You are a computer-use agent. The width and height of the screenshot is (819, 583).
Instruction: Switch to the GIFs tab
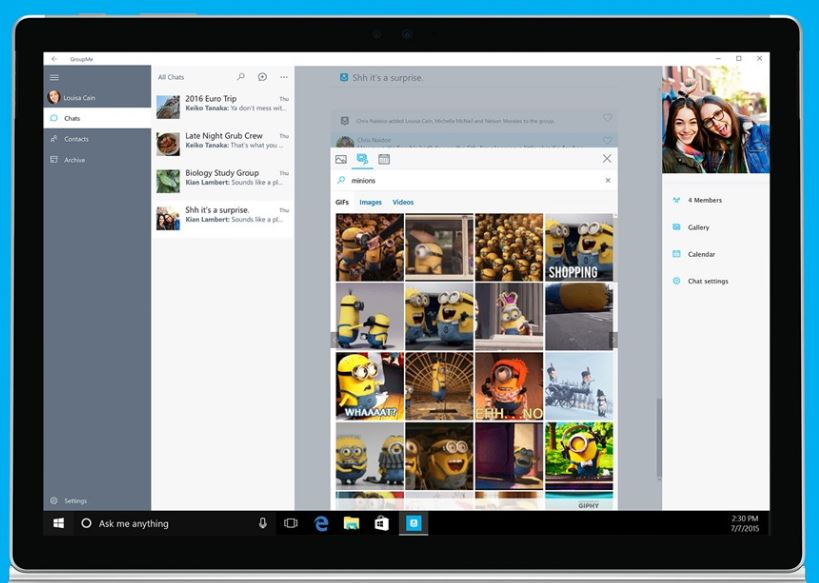342,202
